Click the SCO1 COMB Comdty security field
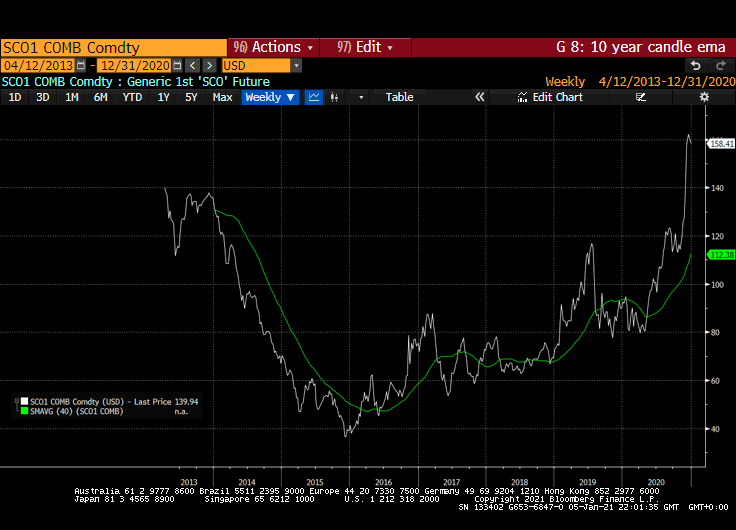Viewport: 736px width, 530px height. click(114, 47)
